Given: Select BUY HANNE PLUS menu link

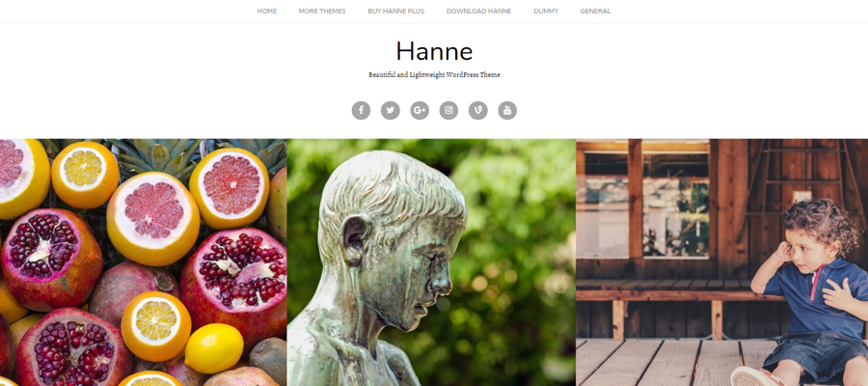Looking at the screenshot, I should (x=395, y=11).
